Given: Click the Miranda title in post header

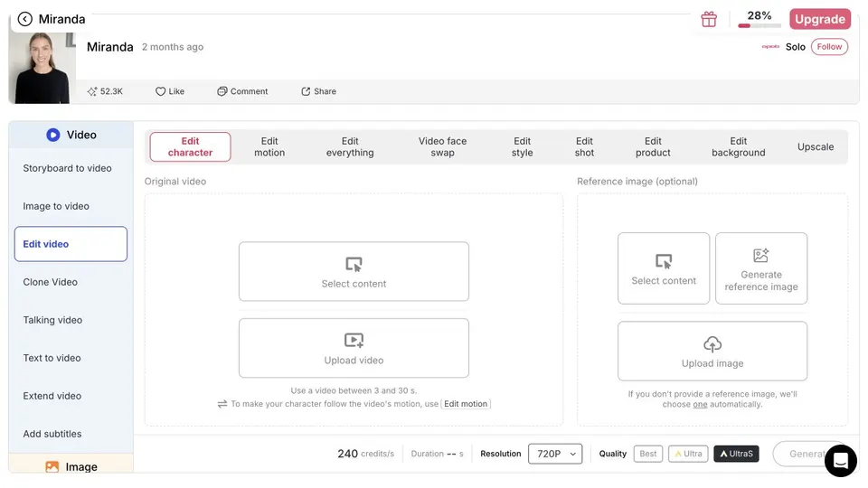Looking at the screenshot, I should click(x=109, y=47).
